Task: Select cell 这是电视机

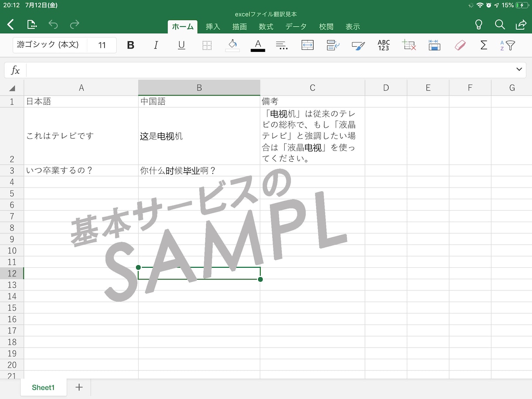Action: click(x=199, y=136)
